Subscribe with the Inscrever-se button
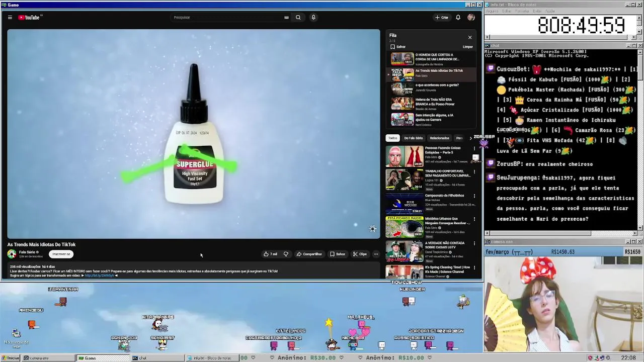The image size is (644, 362). tap(61, 254)
